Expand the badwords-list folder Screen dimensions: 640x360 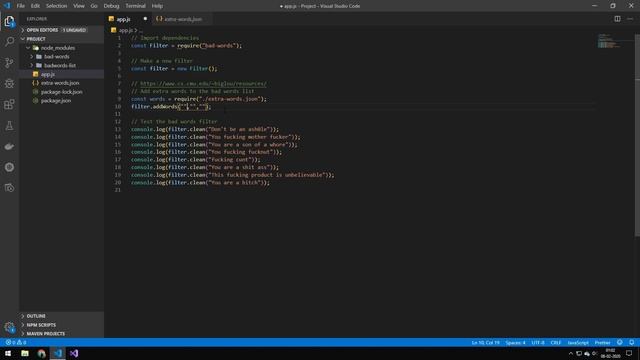click(62, 65)
